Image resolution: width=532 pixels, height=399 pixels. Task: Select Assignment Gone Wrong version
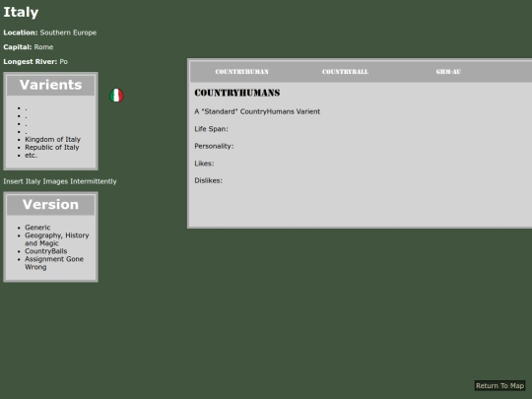pos(54,263)
